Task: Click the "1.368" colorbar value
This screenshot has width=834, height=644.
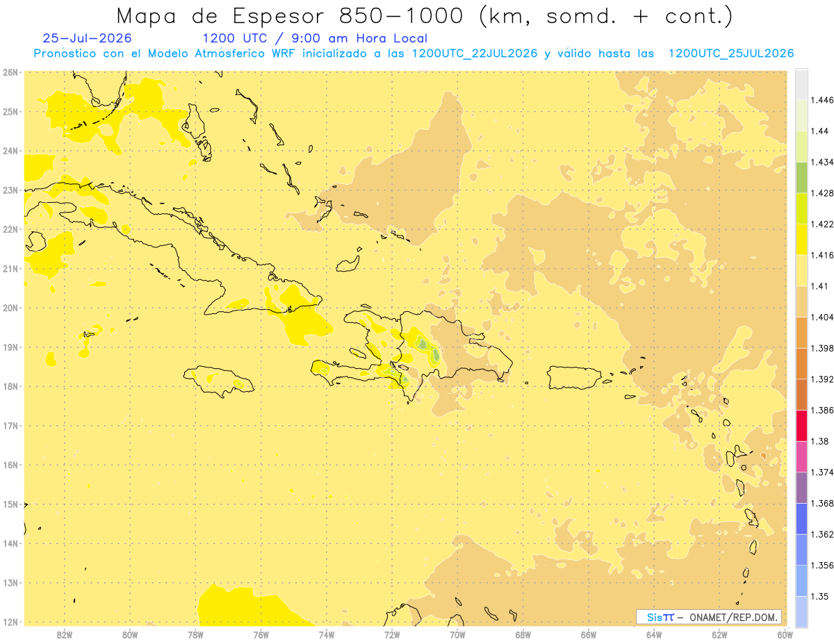Action: click(x=821, y=503)
